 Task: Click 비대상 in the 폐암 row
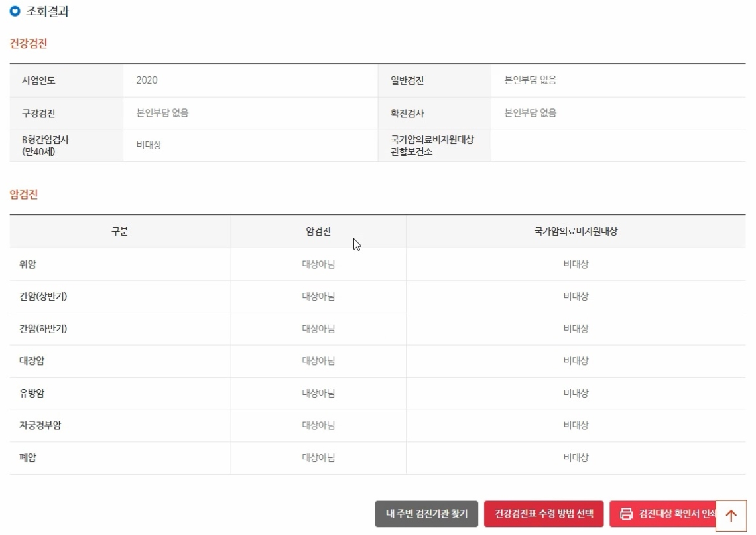click(x=576, y=458)
